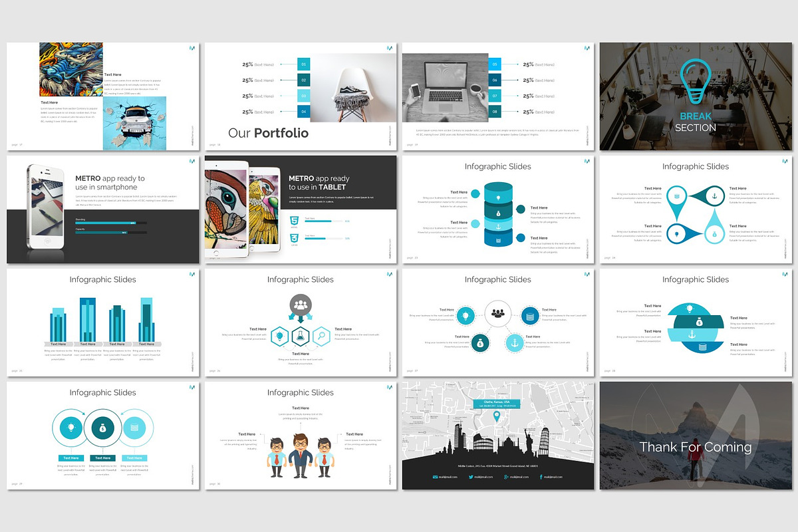
Task: Click the money icon in the middle teal circle
Action: [x=102, y=428]
